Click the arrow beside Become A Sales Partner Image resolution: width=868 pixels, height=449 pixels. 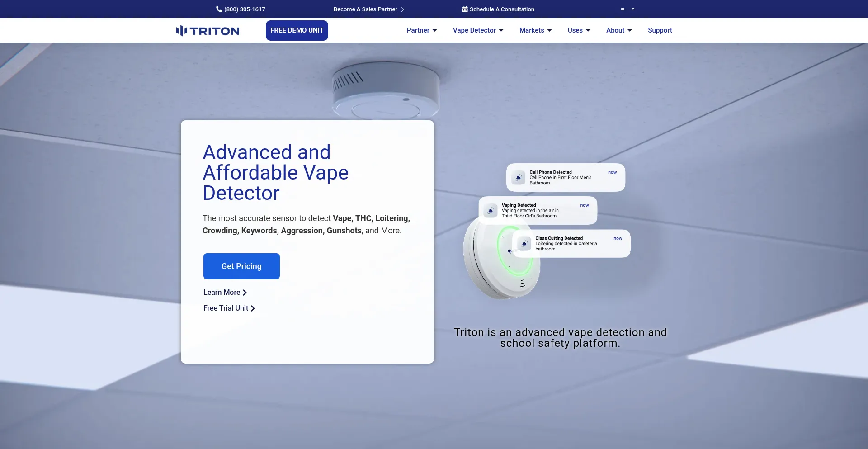coord(402,9)
